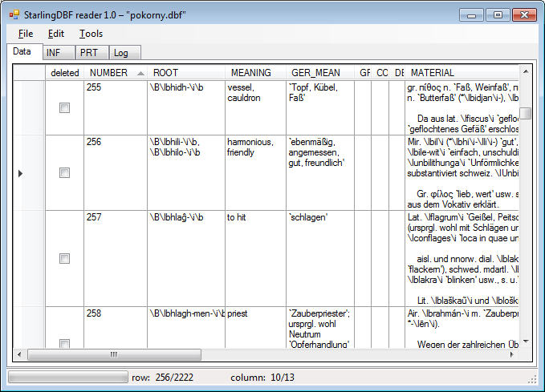
Task: Close the StarlingDBF reader window
Action: click(x=524, y=15)
